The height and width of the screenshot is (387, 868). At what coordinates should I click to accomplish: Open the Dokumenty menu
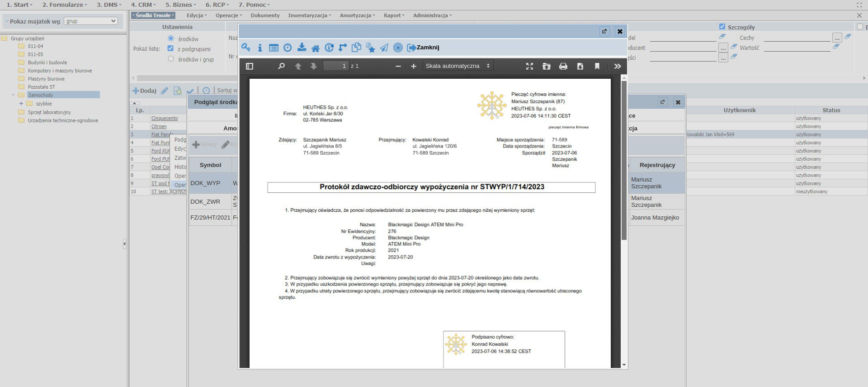tap(265, 15)
